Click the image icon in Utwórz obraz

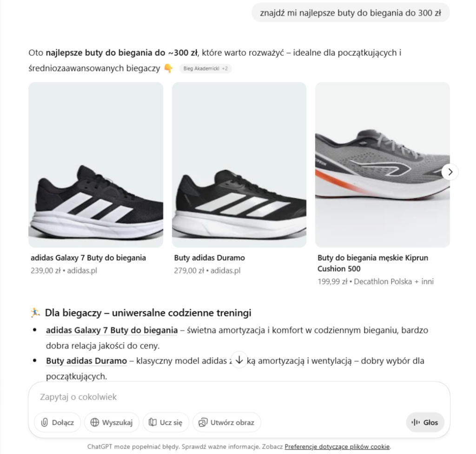(x=203, y=422)
